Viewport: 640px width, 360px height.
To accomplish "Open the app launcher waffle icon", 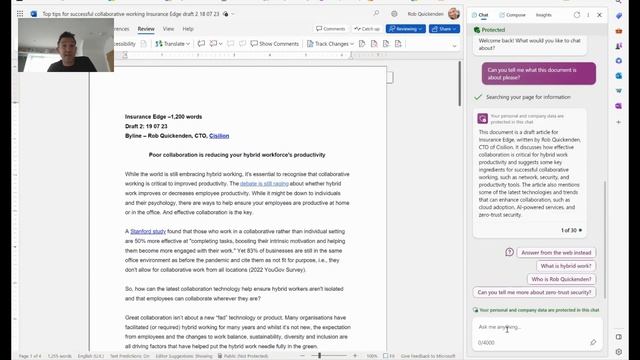I will (x=20, y=14).
